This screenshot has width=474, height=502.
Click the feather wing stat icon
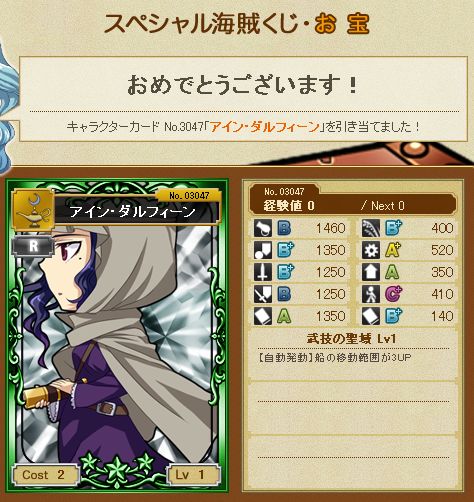pyautogui.click(x=371, y=228)
